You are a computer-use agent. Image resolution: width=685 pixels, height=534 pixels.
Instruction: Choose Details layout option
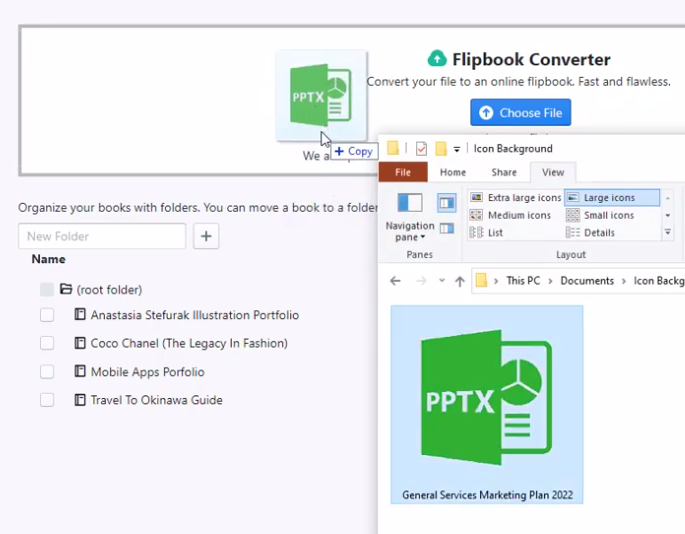[590, 232]
